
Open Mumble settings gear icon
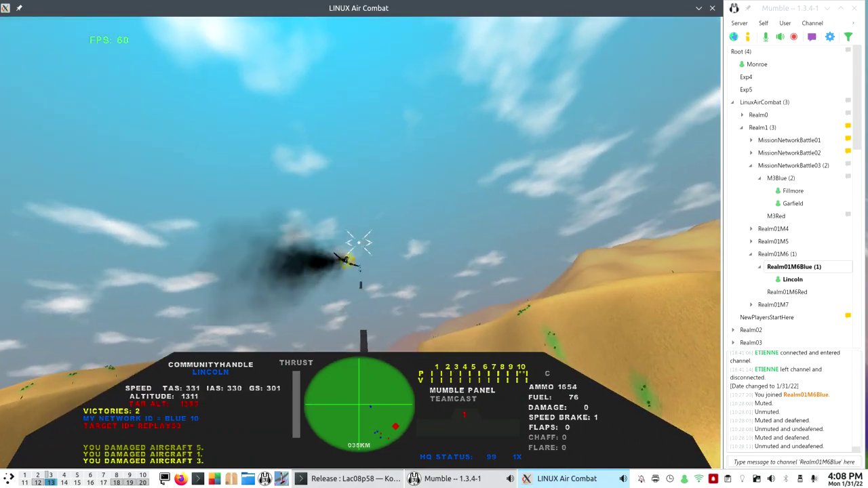click(x=829, y=37)
